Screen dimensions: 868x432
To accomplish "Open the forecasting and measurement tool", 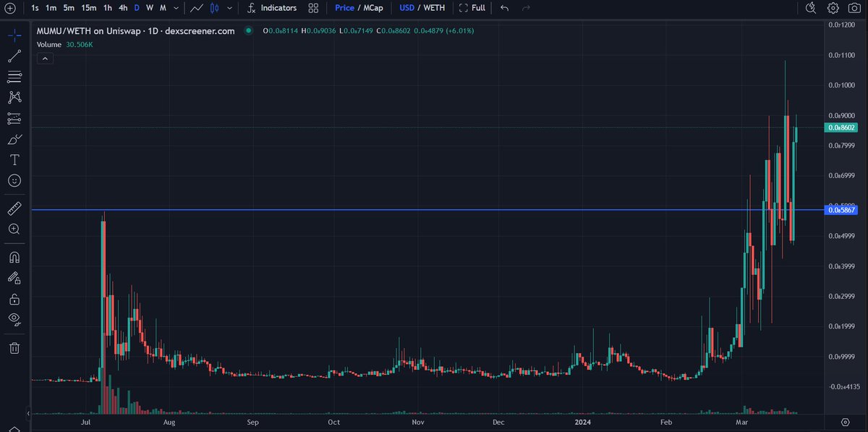I will (x=14, y=118).
